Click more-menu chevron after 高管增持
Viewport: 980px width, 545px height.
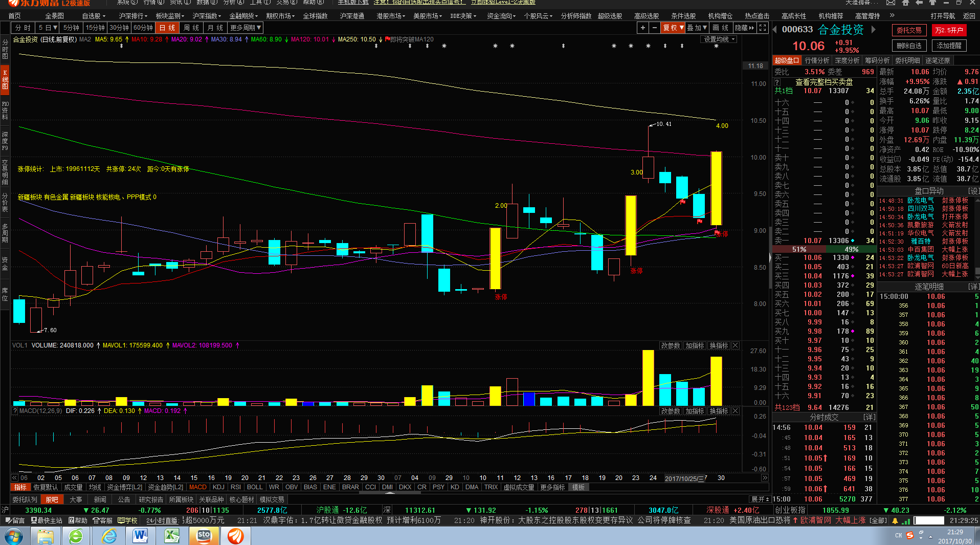[x=892, y=16]
